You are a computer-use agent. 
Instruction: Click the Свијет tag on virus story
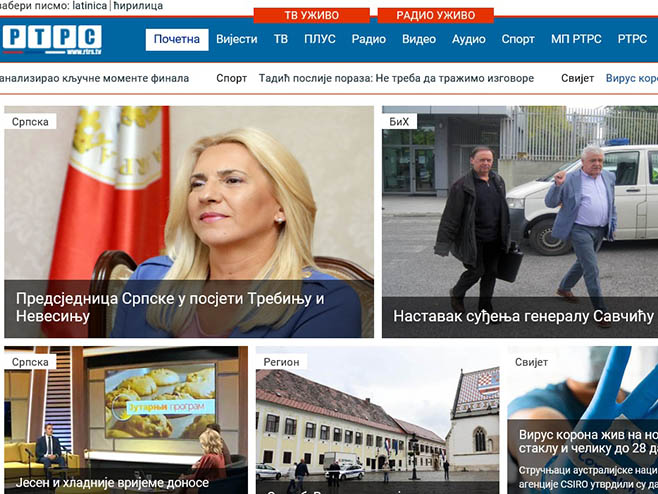click(x=532, y=362)
